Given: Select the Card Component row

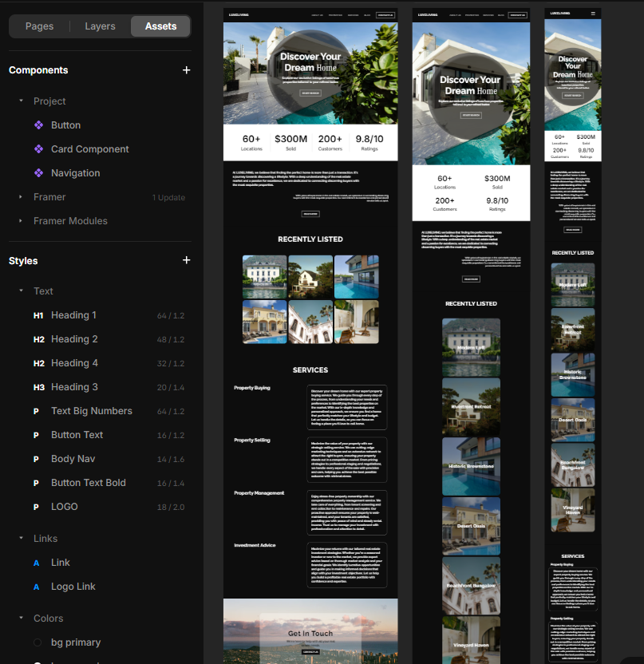Looking at the screenshot, I should pyautogui.click(x=100, y=149).
